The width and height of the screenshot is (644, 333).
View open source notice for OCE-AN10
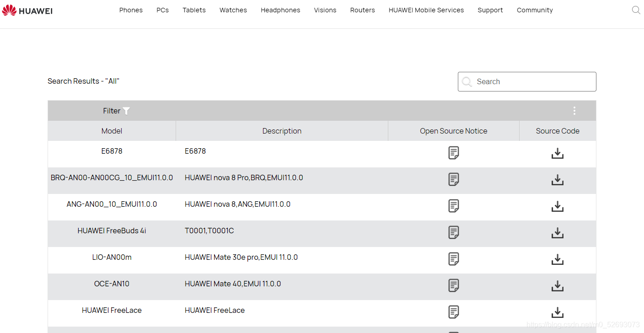[x=454, y=285]
